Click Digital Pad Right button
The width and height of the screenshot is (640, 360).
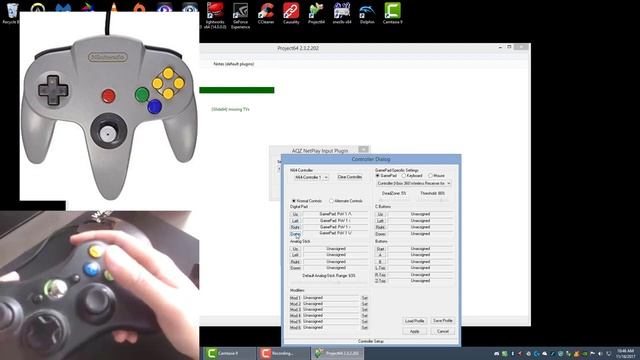[x=296, y=227]
